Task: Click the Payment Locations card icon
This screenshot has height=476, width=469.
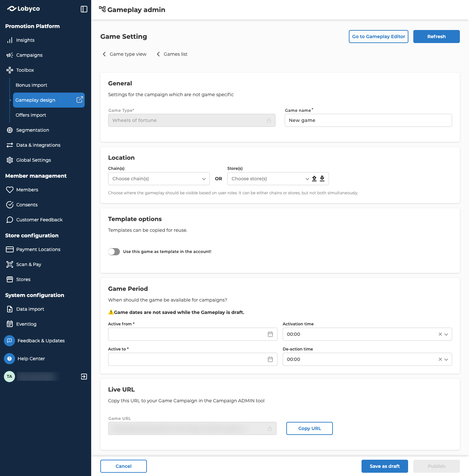Action: [10, 249]
